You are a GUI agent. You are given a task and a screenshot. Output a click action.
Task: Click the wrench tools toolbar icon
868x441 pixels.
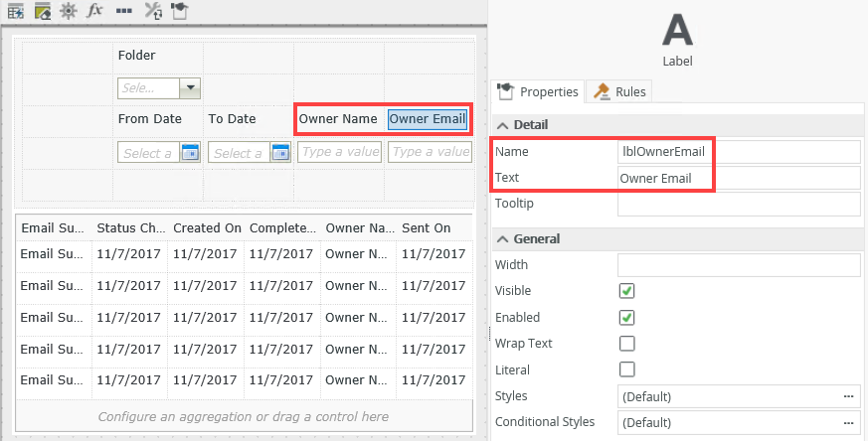pos(153,11)
